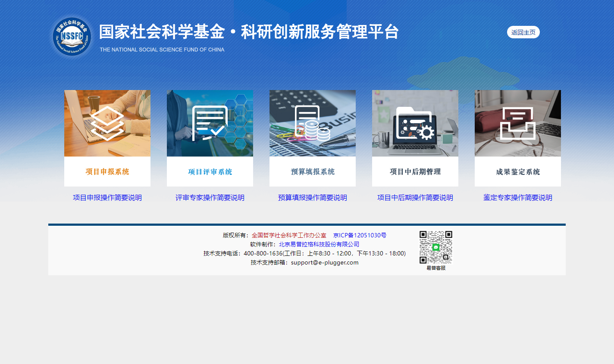
Task: Open 预算填报操作简要说明 link
Action: point(313,198)
